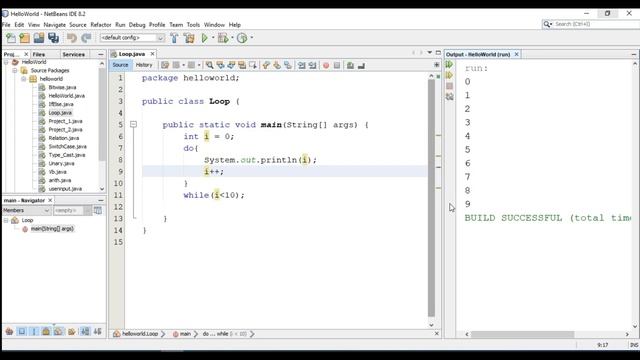Click the Output panel horizontal scrollbar
Viewport: 640px width, 360px height.
coord(522,334)
